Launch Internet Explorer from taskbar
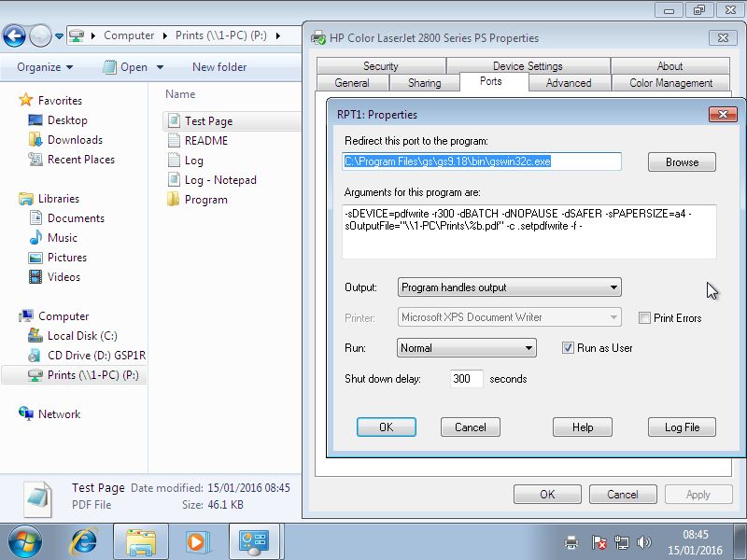Image resolution: width=747 pixels, height=560 pixels. point(83,542)
